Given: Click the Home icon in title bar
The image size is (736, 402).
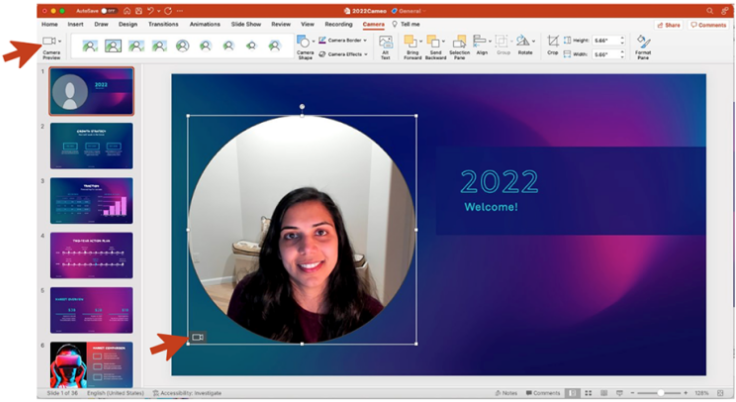Looking at the screenshot, I should point(127,11).
